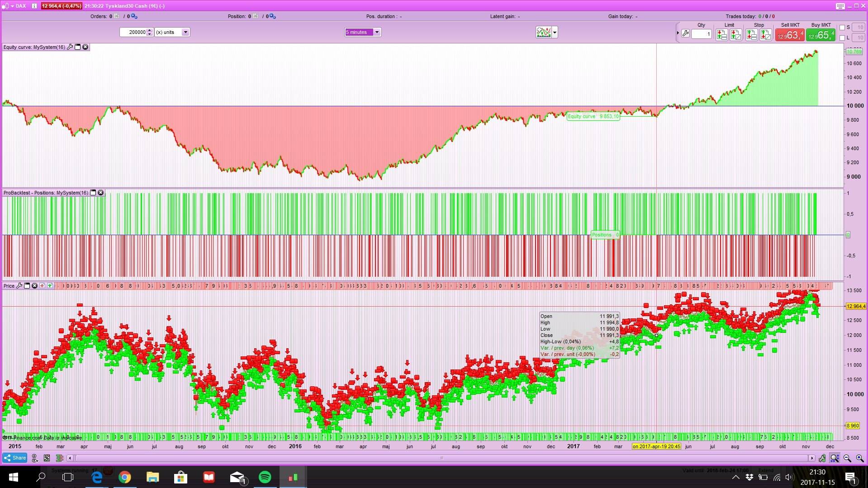This screenshot has width=868, height=488.
Task: Click the red Sell MKT price button
Action: 790,35
